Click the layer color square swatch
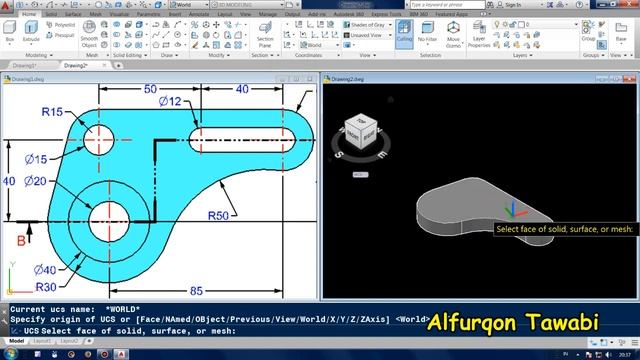The height and width of the screenshot is (360, 640). pyautogui.click(x=521, y=24)
